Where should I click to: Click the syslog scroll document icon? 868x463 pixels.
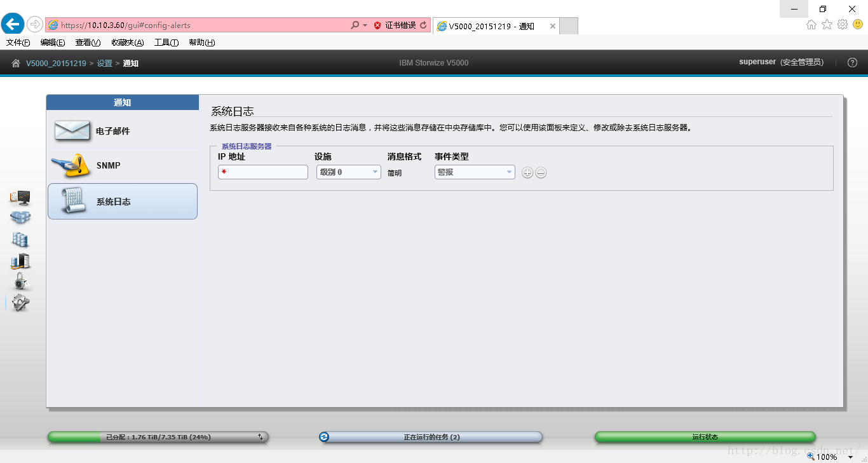(x=72, y=200)
